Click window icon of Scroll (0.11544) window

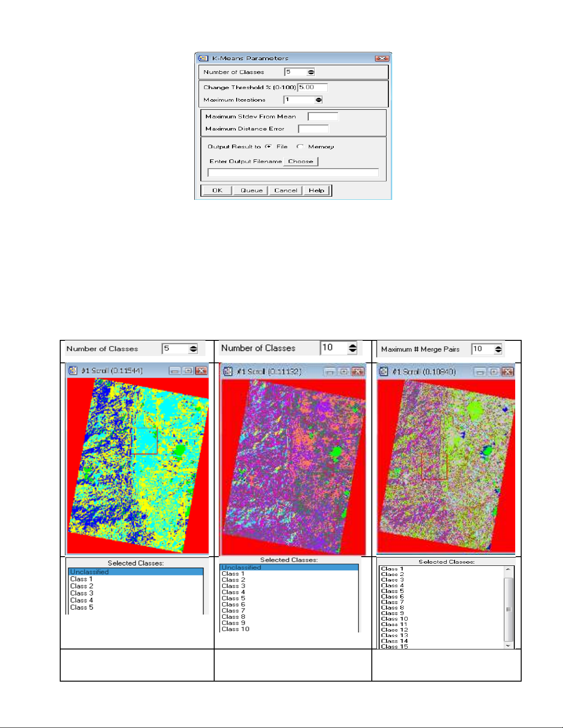click(x=73, y=371)
